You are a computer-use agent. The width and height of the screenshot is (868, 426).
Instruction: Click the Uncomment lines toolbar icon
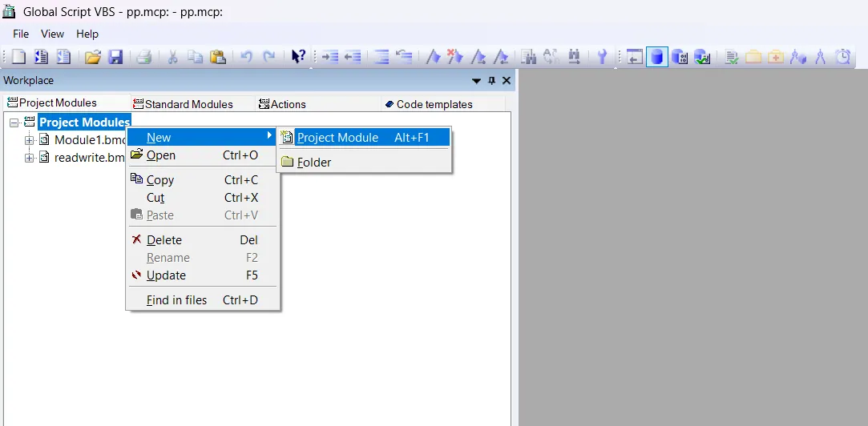pos(404,56)
